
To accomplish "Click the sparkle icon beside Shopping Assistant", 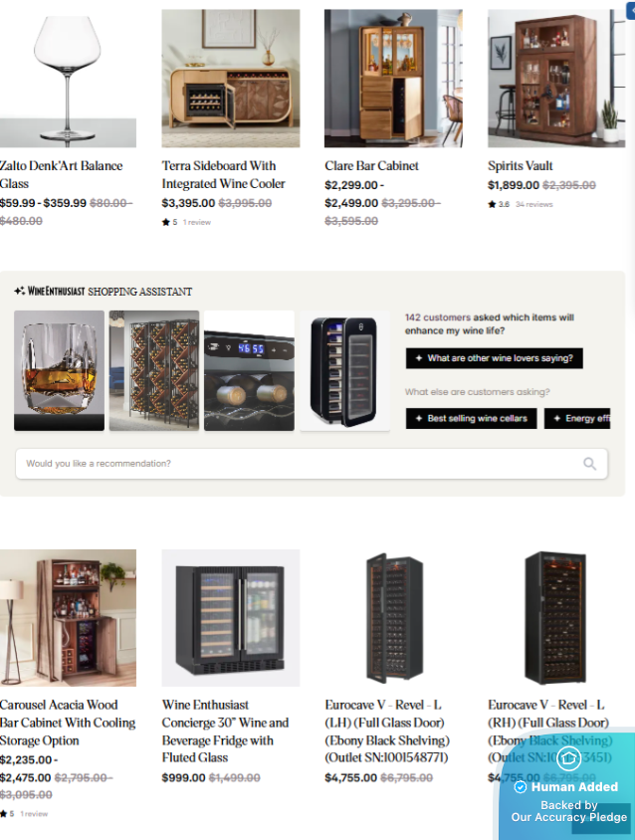I will 20,291.
